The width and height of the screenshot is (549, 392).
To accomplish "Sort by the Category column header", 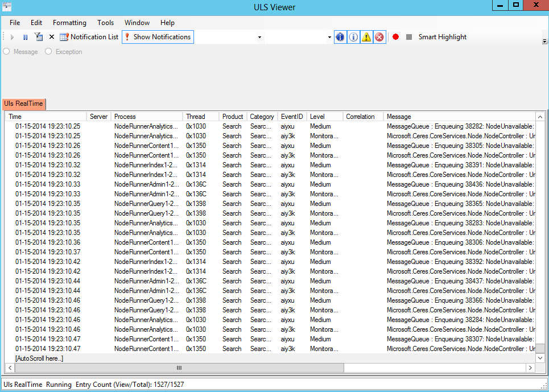I will (x=262, y=117).
